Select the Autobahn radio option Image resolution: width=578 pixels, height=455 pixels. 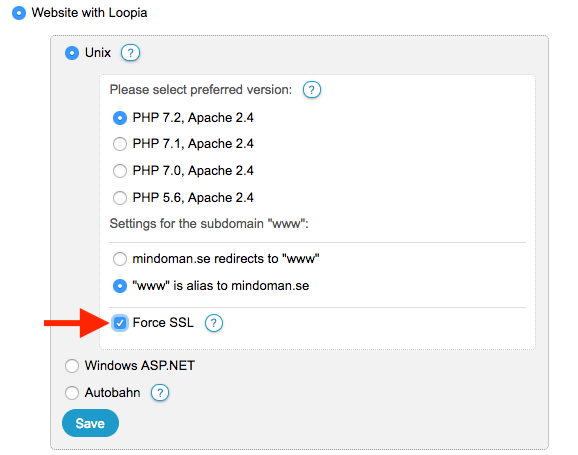pyautogui.click(x=72, y=393)
